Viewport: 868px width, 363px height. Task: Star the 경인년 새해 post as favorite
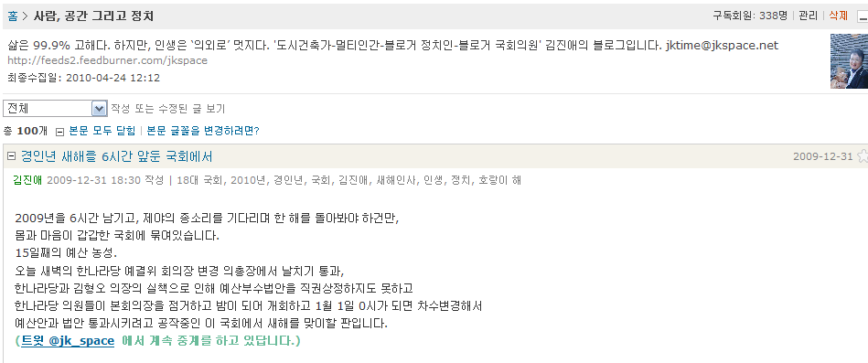click(x=863, y=156)
